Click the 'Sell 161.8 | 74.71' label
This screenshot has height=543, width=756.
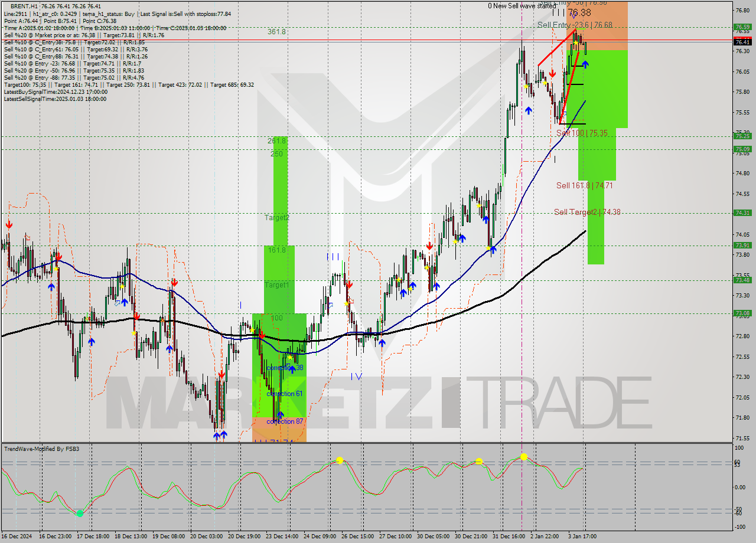[x=584, y=185]
